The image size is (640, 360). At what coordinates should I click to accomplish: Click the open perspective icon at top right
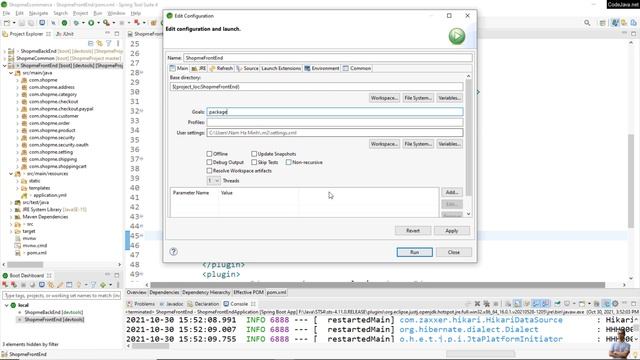[x=602, y=23]
